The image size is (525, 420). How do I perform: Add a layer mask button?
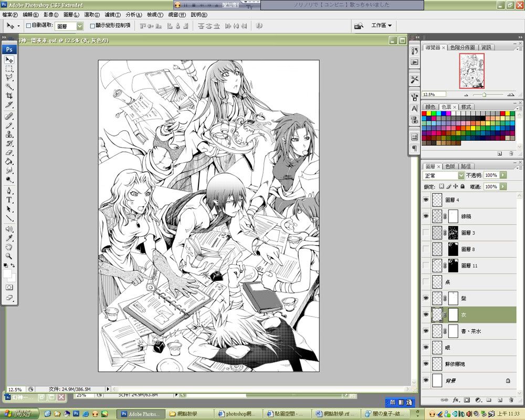coord(467,400)
